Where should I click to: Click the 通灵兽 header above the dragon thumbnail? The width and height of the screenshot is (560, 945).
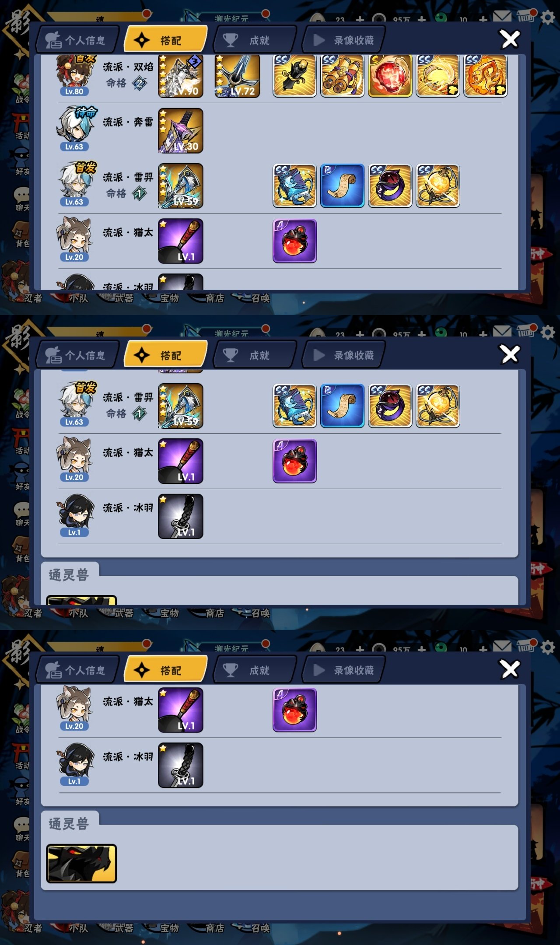coord(69,824)
